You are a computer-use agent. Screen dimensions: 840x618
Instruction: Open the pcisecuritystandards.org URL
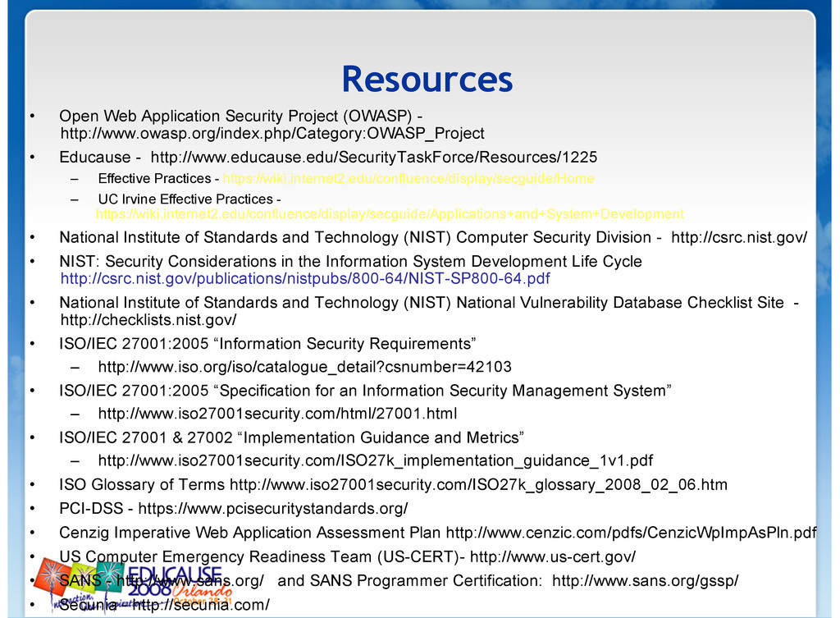click(x=272, y=509)
